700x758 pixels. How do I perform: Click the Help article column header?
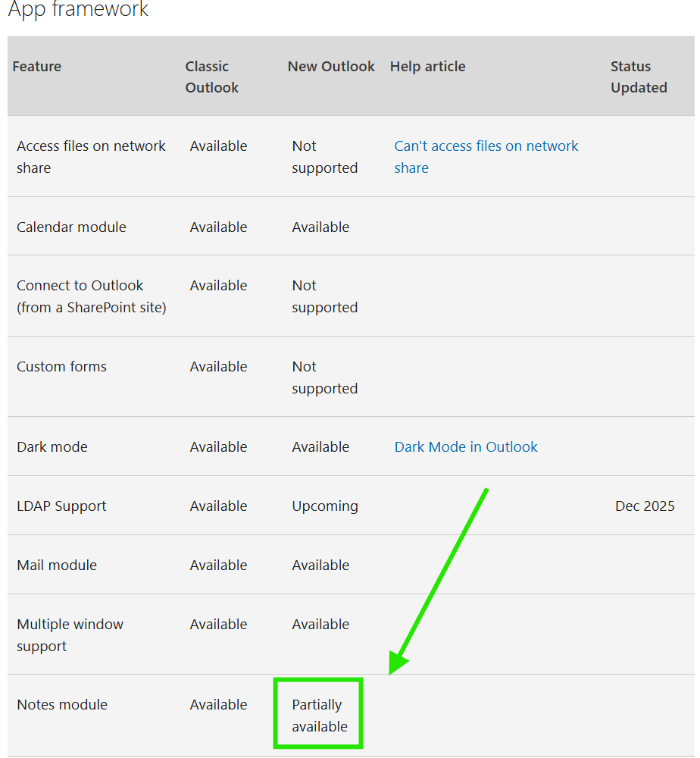(x=427, y=66)
